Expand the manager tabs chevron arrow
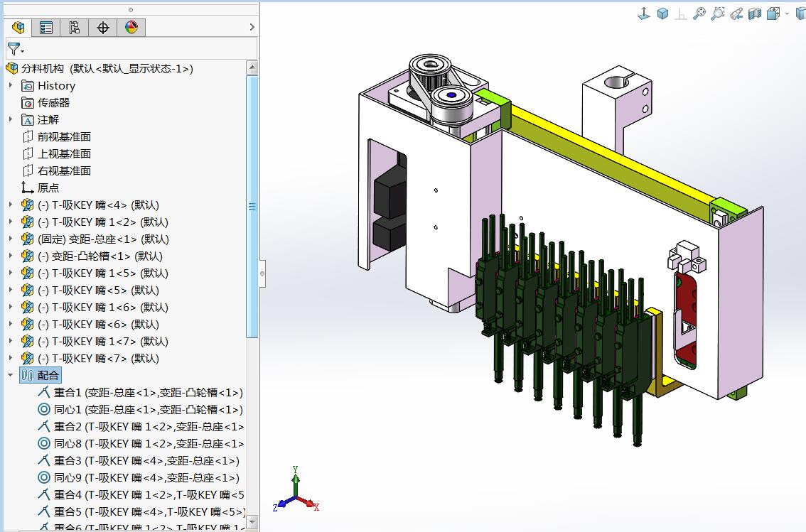 [x=252, y=27]
